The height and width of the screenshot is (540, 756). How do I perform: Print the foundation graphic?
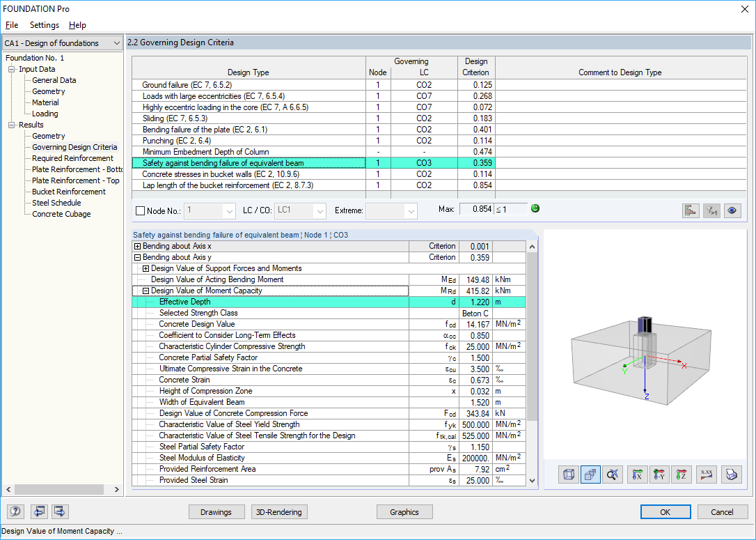tap(731, 475)
